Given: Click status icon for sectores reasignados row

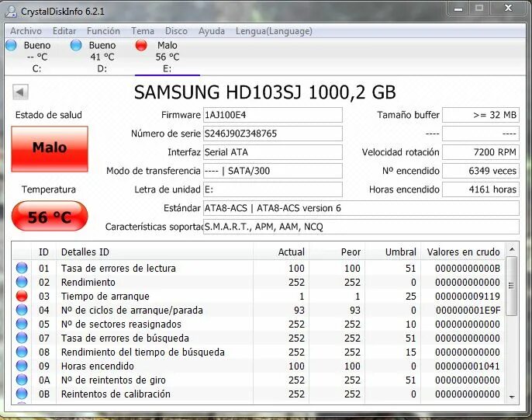Looking at the screenshot, I should [22, 324].
